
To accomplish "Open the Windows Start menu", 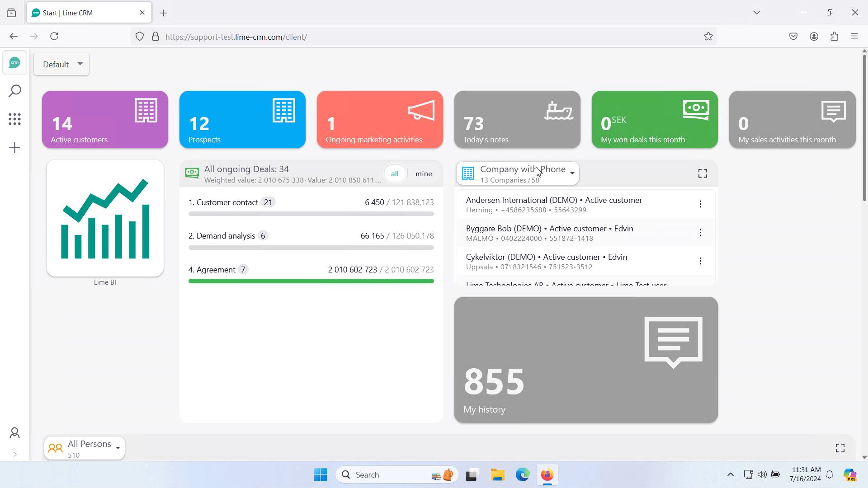I will [321, 475].
